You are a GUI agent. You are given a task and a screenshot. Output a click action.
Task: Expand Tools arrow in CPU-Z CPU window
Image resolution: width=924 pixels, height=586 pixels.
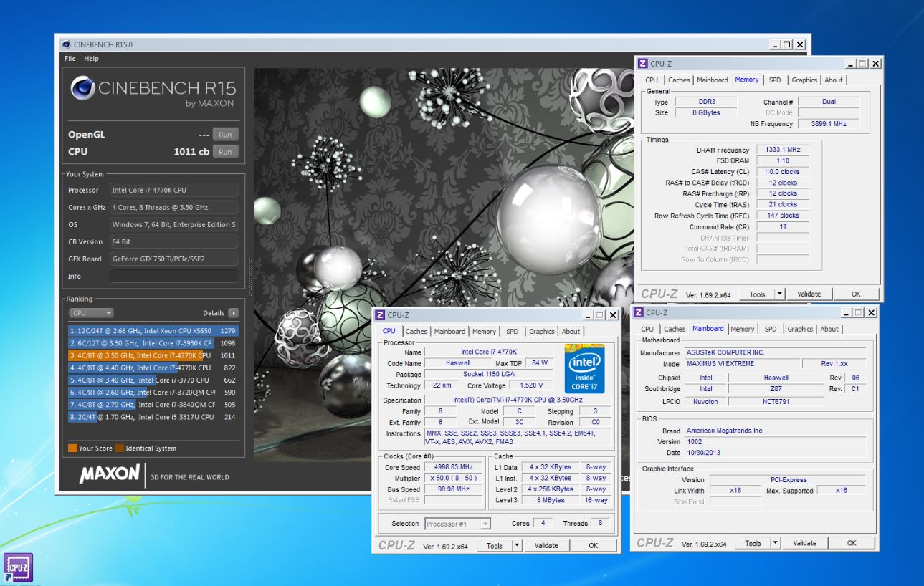click(x=518, y=545)
